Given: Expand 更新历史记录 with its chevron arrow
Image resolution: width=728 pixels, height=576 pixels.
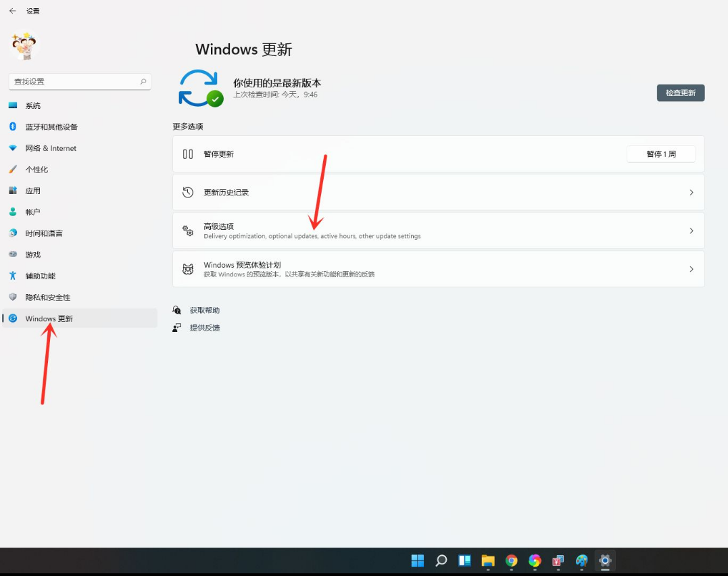Looking at the screenshot, I should click(691, 193).
